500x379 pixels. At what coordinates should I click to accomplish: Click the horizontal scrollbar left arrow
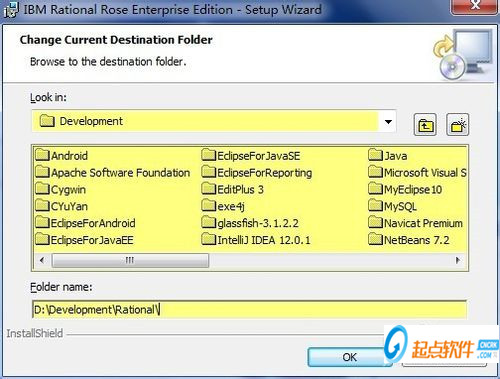point(42,260)
